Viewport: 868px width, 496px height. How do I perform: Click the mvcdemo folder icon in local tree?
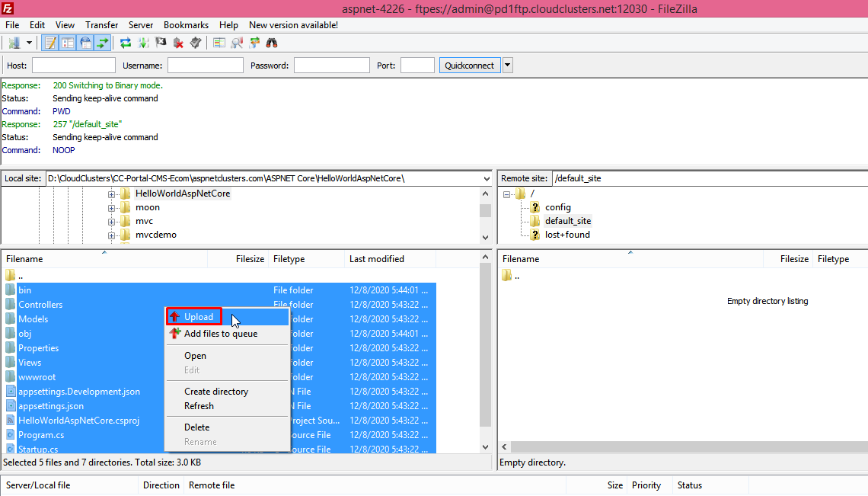click(126, 235)
